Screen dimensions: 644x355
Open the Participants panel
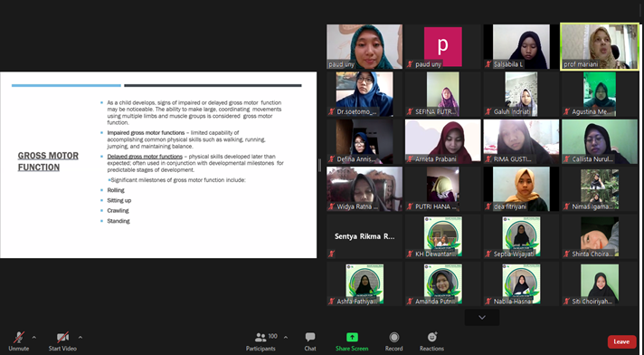(x=260, y=341)
